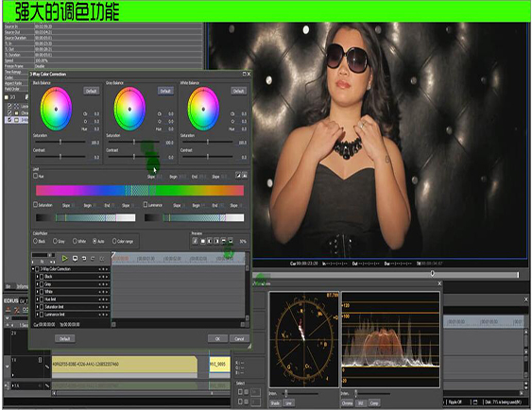Click the vectorscope Line button
Viewport: 532px width, 410px height.
(x=288, y=402)
